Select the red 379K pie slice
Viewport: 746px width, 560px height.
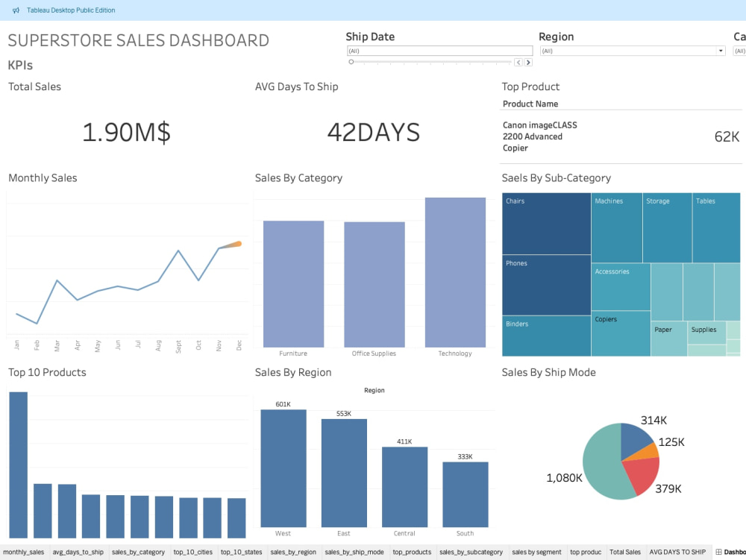642,476
